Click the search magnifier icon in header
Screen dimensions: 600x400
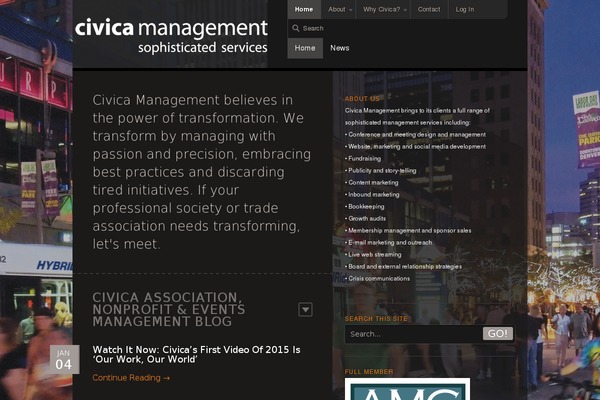tap(295, 28)
